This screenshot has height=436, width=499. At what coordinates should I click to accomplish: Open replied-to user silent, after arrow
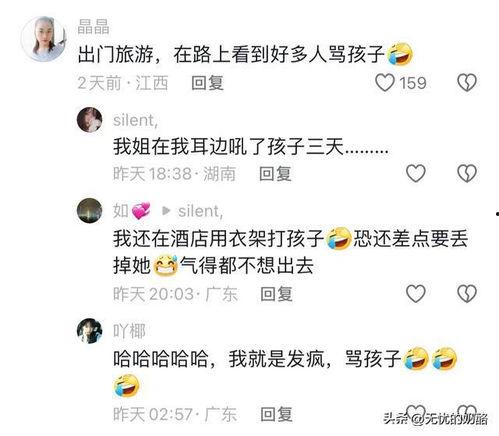(x=200, y=211)
